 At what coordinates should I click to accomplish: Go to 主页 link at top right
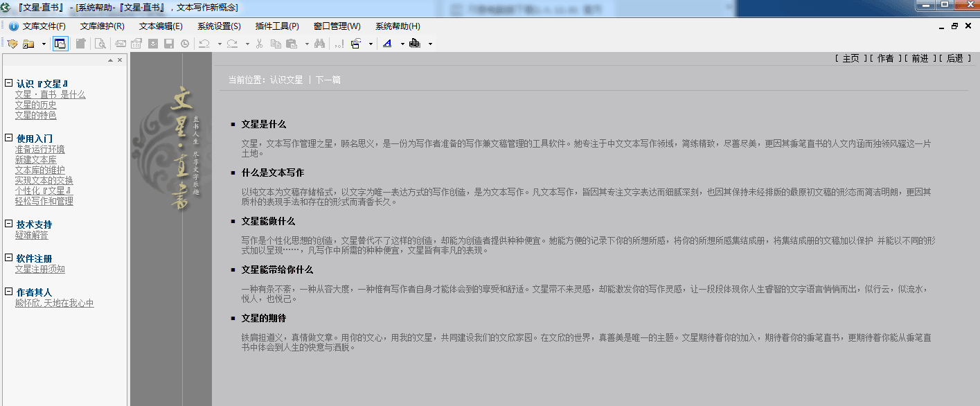point(851,59)
